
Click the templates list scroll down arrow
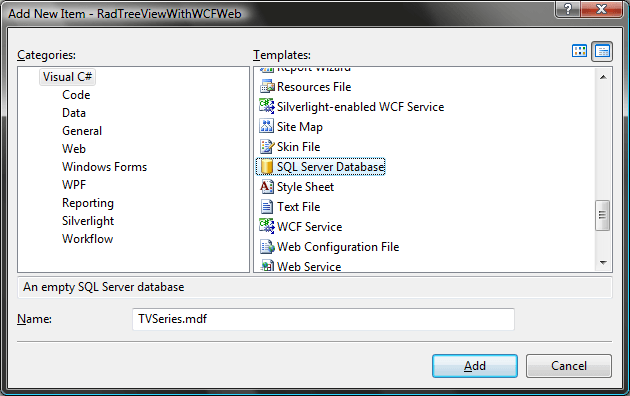point(603,263)
